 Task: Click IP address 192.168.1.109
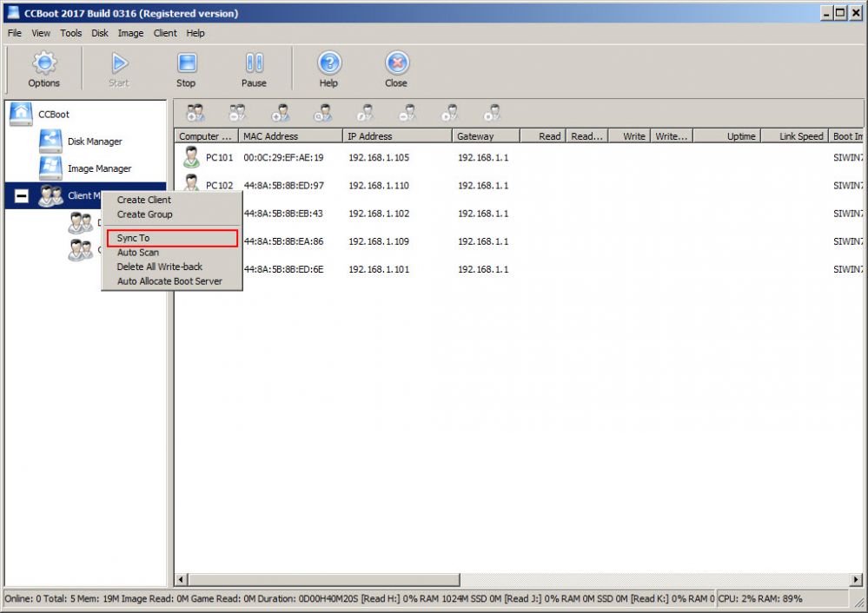pos(379,241)
